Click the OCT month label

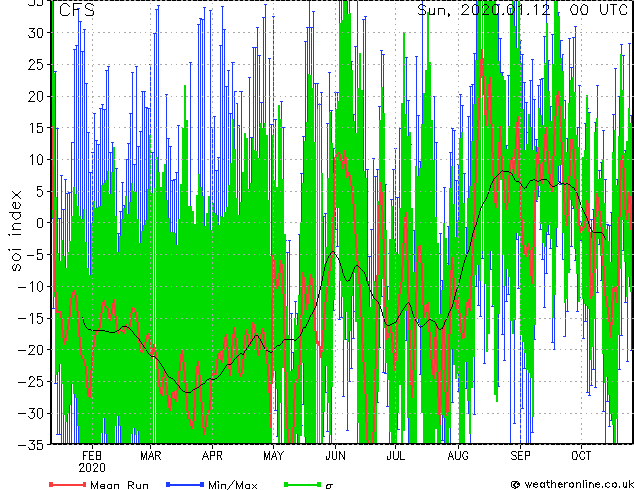pyautogui.click(x=581, y=456)
